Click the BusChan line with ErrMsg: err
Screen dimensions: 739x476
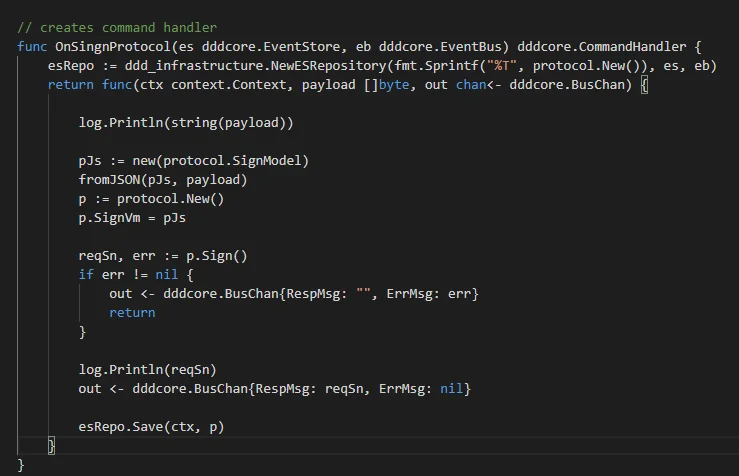pos(294,294)
